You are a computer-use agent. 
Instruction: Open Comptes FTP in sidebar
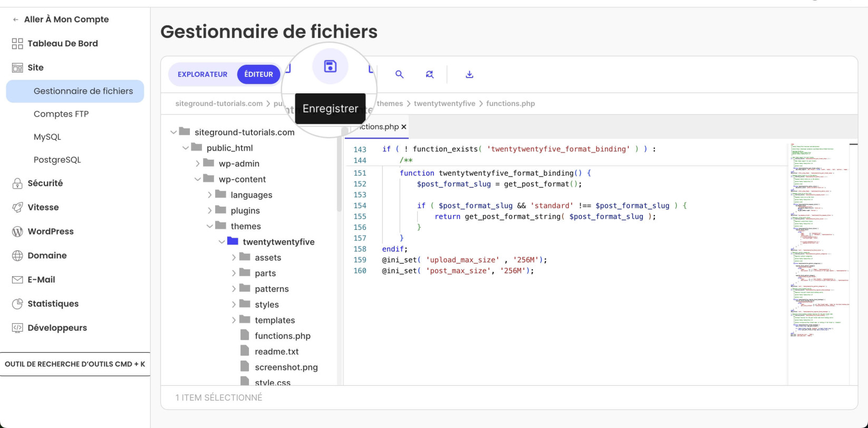[x=61, y=114]
